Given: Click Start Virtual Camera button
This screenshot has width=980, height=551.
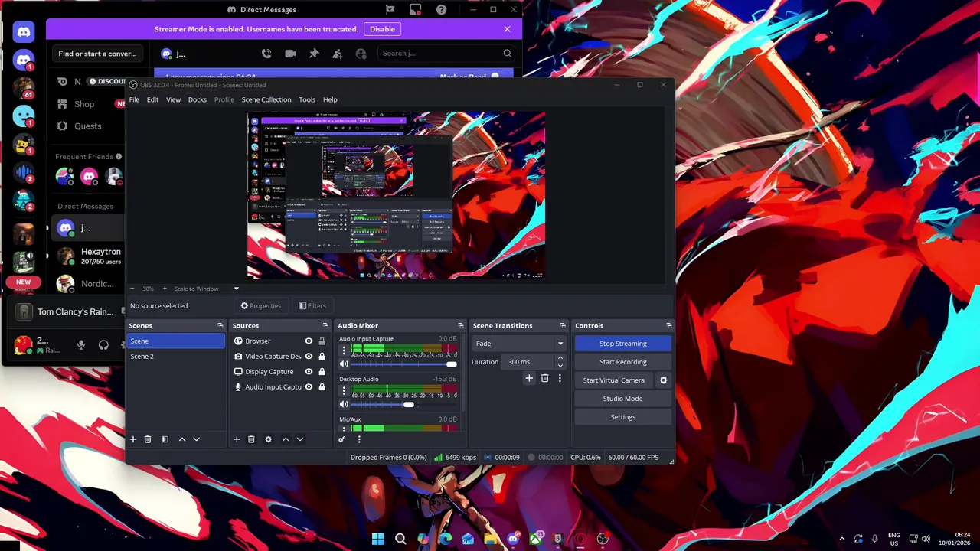Looking at the screenshot, I should [614, 380].
